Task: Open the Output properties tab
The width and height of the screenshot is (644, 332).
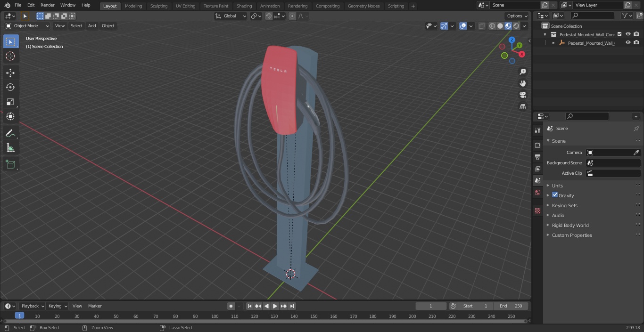Action: tap(537, 157)
